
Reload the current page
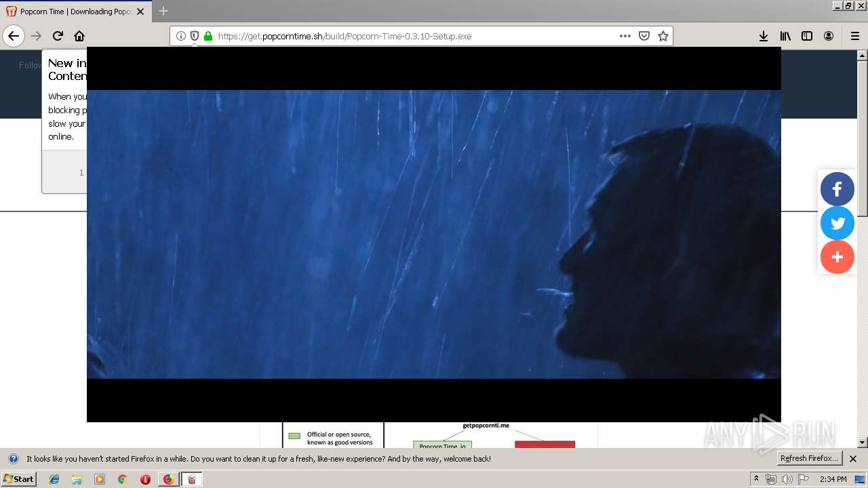point(58,36)
